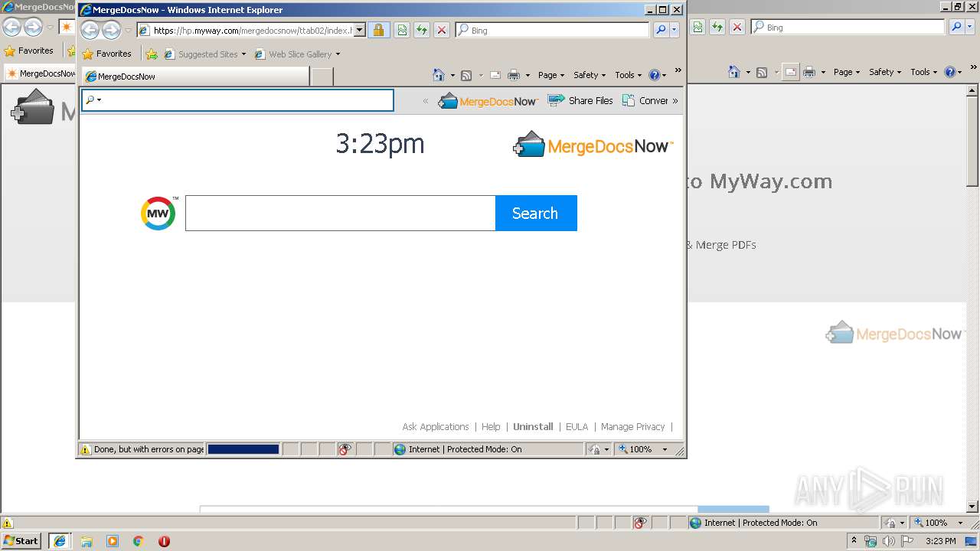980x551 pixels.
Task: Open the Safety menu in front window
Action: [590, 75]
